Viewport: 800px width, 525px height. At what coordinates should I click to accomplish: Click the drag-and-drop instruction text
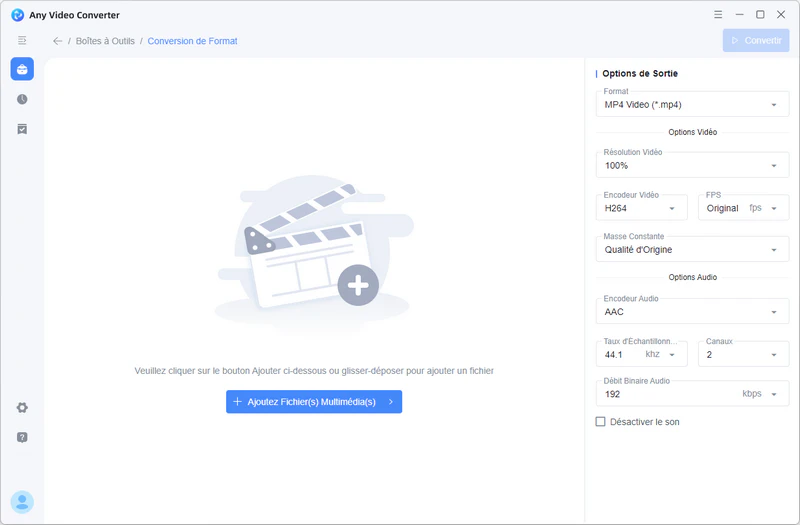(314, 371)
